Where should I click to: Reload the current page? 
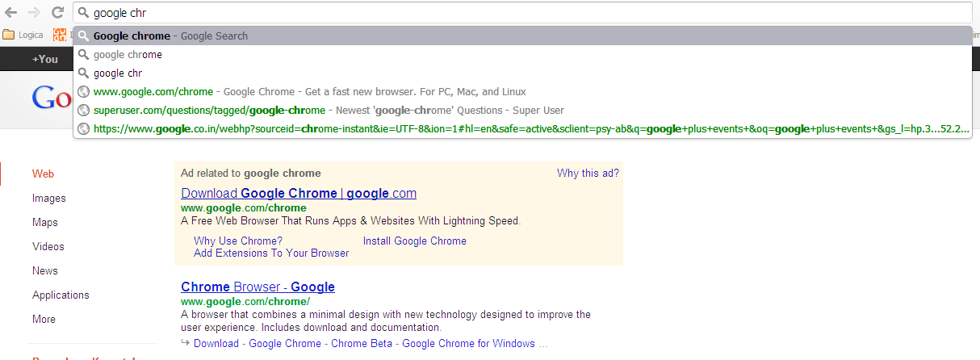tap(57, 13)
